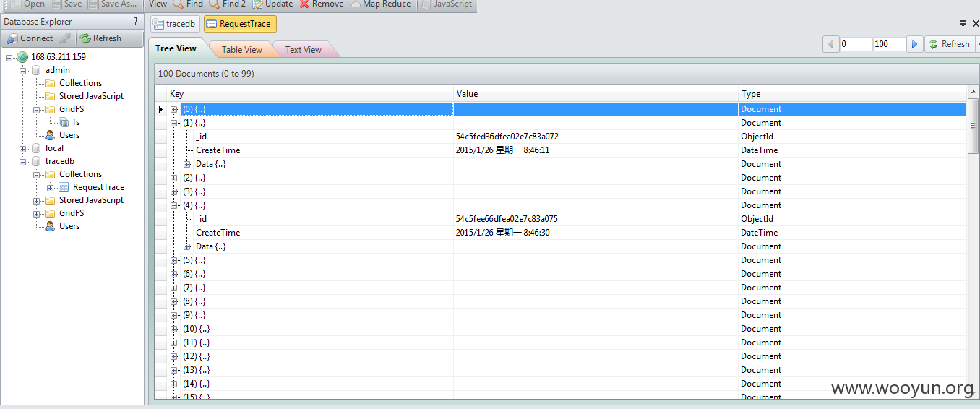Select CreateTime value ending 8:46:11
Screen dimensions: 980x409
[502, 150]
